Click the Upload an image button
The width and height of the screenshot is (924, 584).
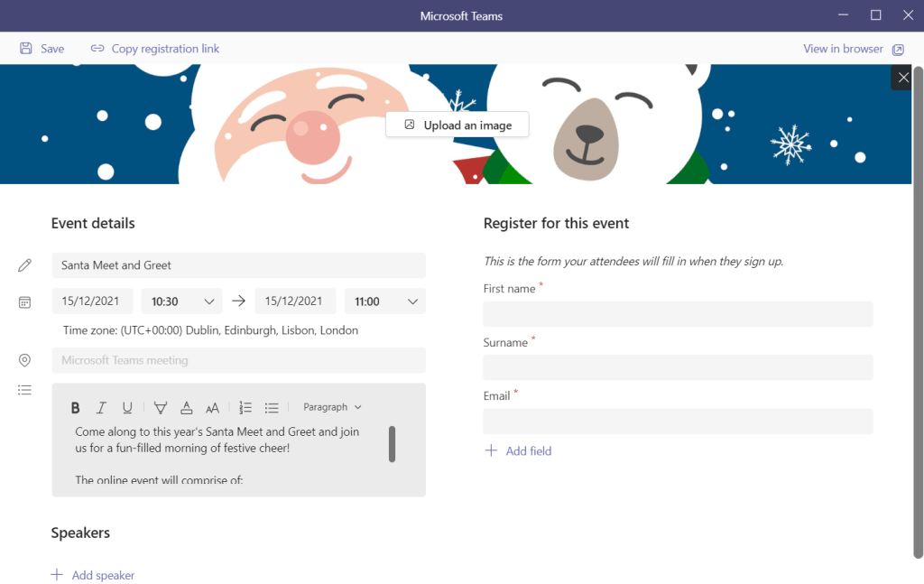pos(457,125)
